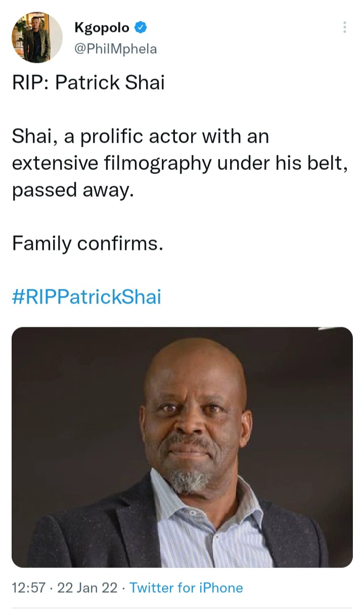
Task: Click the 22 Jan 22 date
Action: pyautogui.click(x=87, y=588)
